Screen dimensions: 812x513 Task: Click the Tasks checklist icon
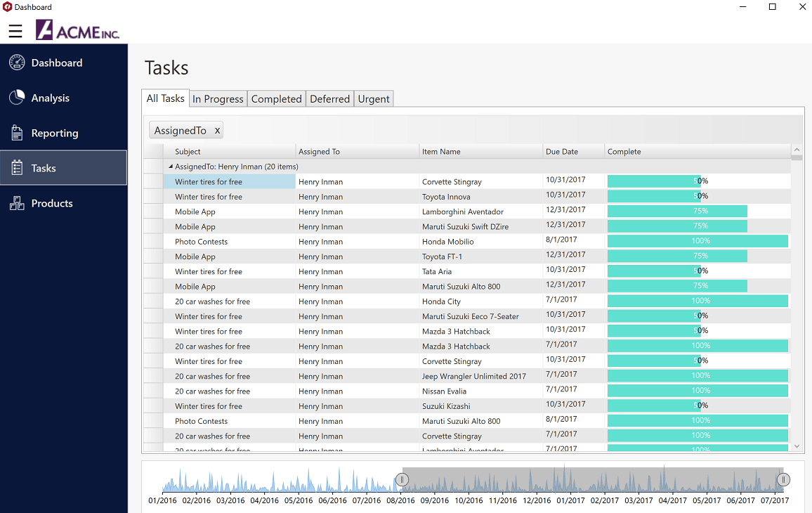[17, 167]
